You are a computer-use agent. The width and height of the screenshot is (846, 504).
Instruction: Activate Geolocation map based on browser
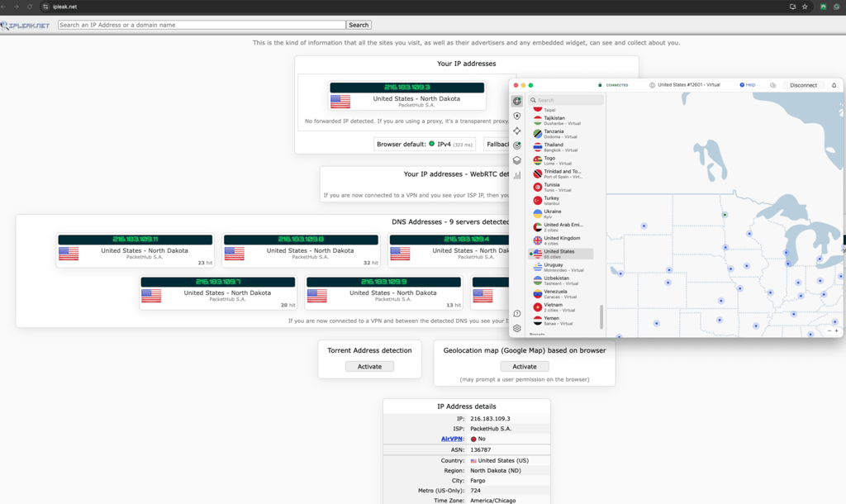pos(525,366)
